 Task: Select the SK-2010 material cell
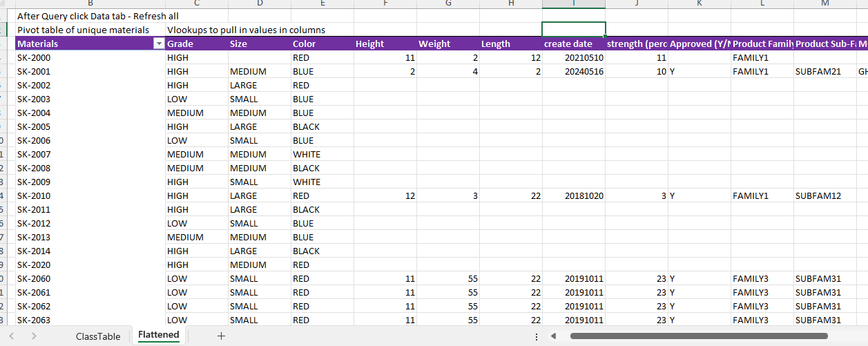tap(90, 196)
